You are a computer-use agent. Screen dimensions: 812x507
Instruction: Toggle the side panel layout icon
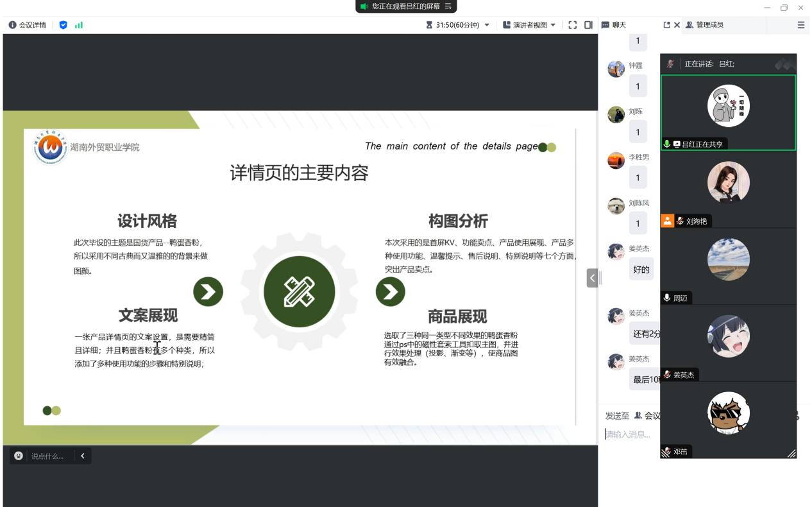point(588,25)
